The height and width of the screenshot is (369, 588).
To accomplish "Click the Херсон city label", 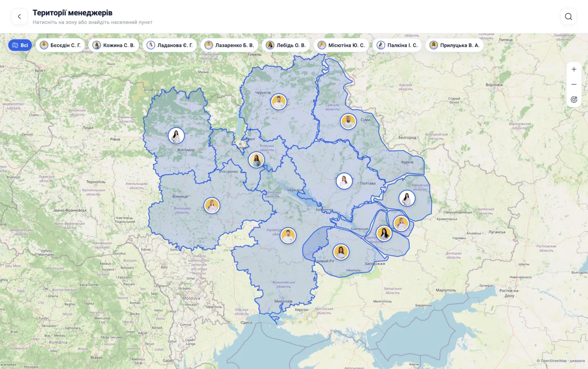I will pyautogui.click(x=301, y=310).
